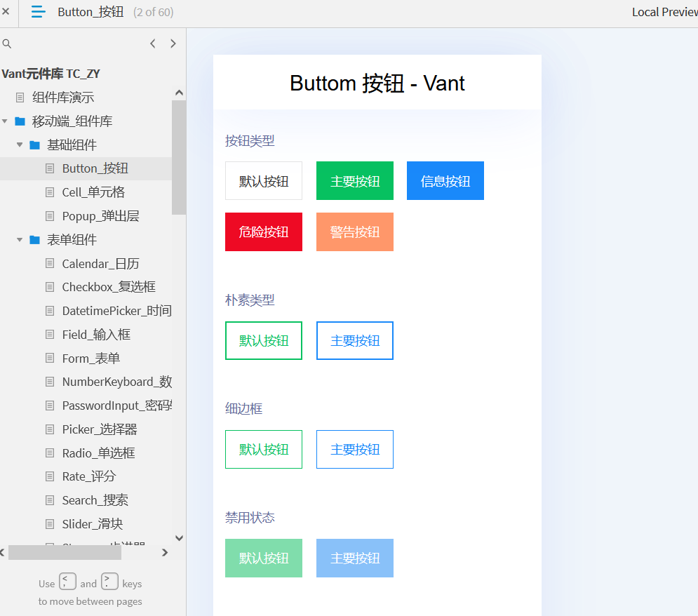Collapse the 基础组件 folder arrow
Screen dimensions: 698x616
[x=20, y=145]
